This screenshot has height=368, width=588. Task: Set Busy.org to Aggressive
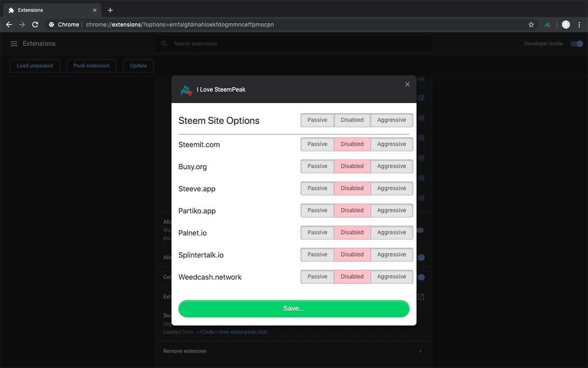391,166
